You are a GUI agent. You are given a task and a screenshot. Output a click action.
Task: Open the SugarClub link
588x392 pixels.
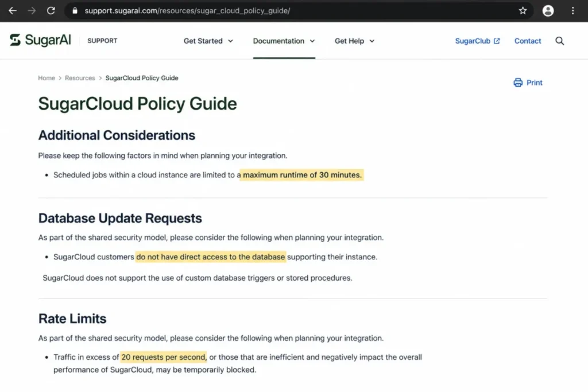coord(473,41)
